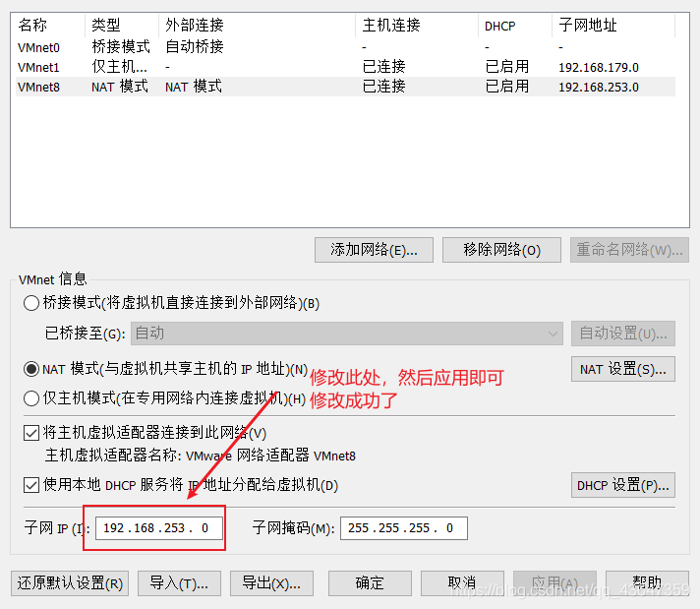Image resolution: width=700 pixels, height=609 pixels.
Task: Click 导入(T)... button
Action: (x=179, y=583)
